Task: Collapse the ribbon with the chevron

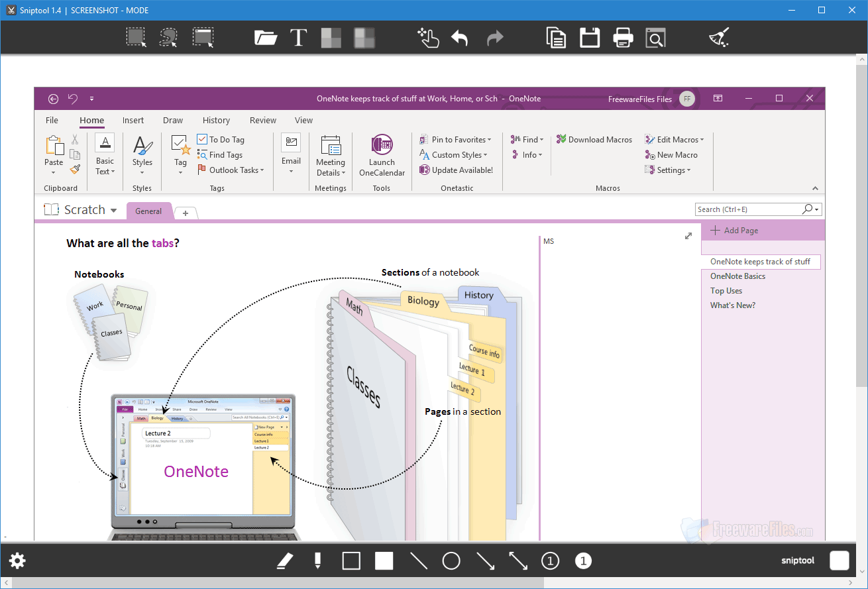Action: pyautogui.click(x=814, y=187)
